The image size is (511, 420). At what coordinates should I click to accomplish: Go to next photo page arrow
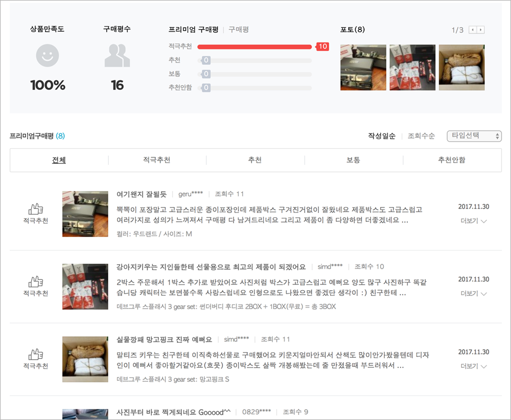tap(480, 30)
